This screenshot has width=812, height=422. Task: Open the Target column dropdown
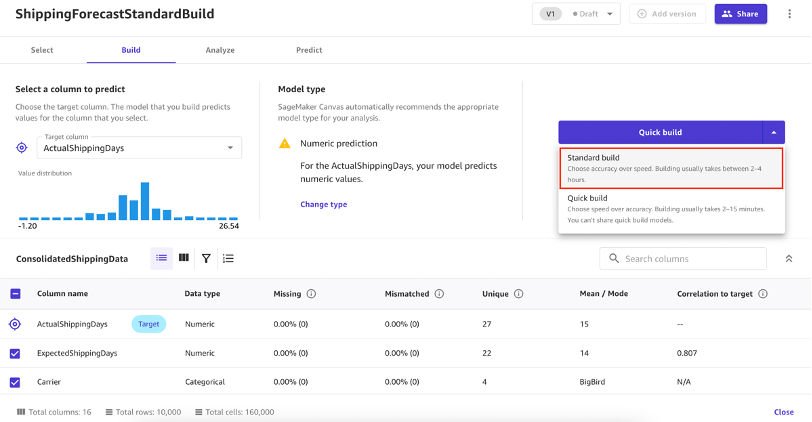tap(138, 148)
